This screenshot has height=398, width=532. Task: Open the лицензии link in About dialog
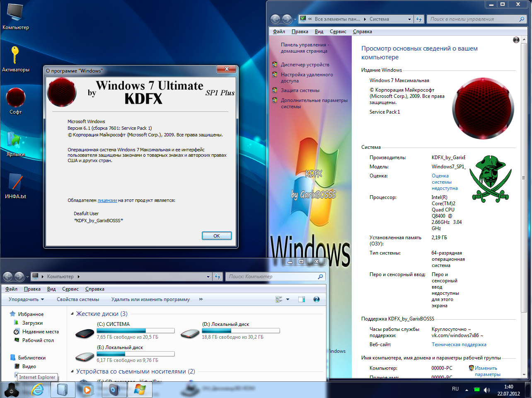(x=107, y=200)
